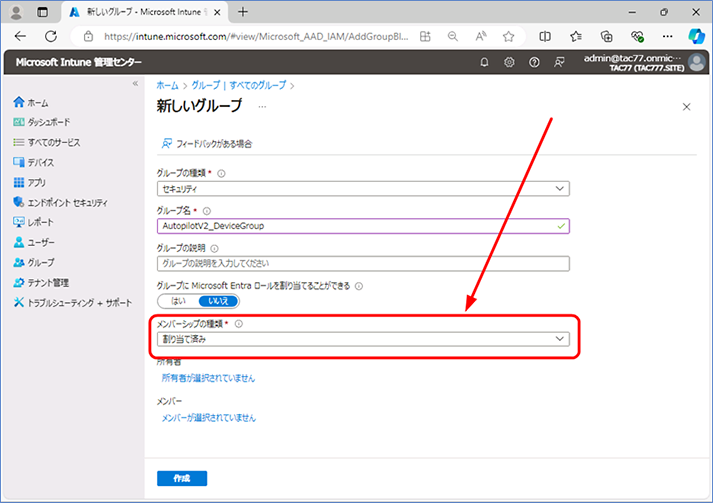Activate the read aloud icon
The image size is (713, 503).
tap(481, 36)
